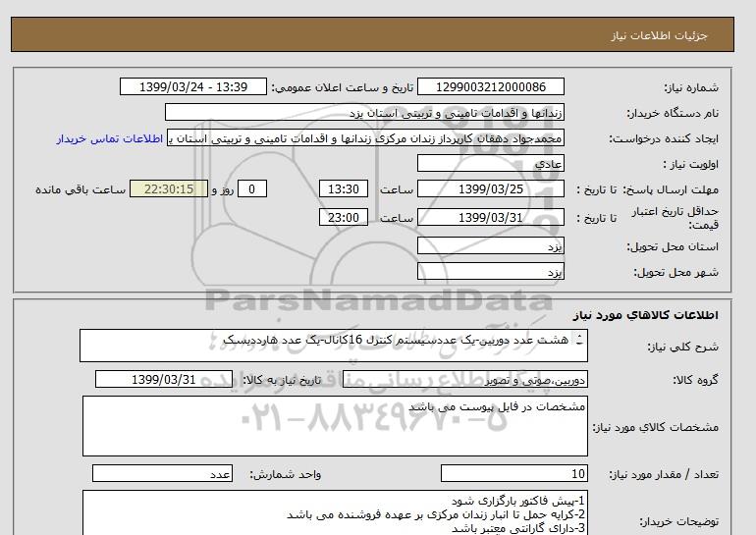
Task: Click the section title اطلاعات کالاهای مورد نیاز
Action: click(x=646, y=315)
